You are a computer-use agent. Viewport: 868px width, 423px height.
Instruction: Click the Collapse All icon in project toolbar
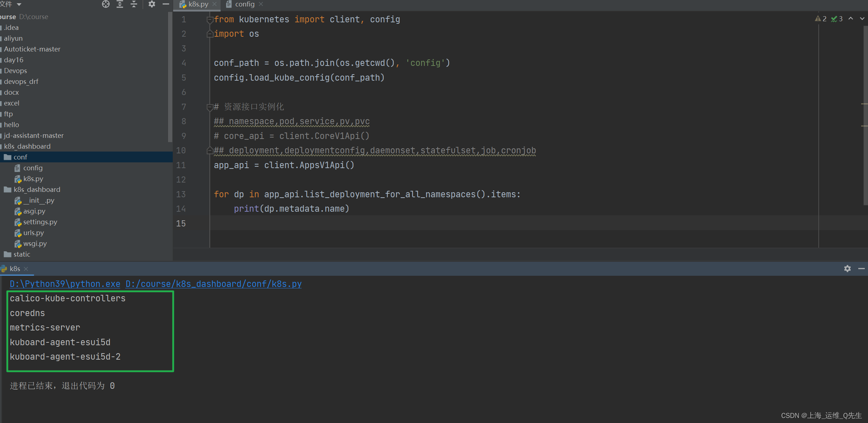click(x=134, y=4)
